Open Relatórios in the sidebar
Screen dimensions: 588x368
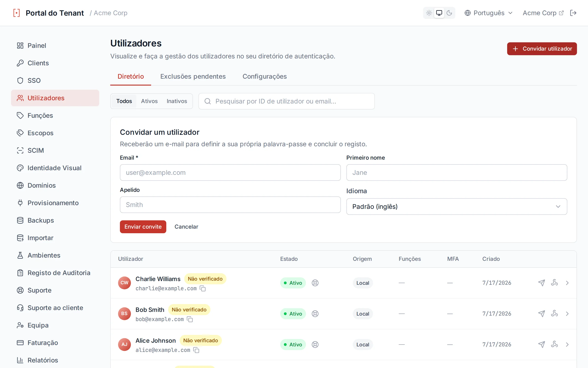pyautogui.click(x=55, y=360)
